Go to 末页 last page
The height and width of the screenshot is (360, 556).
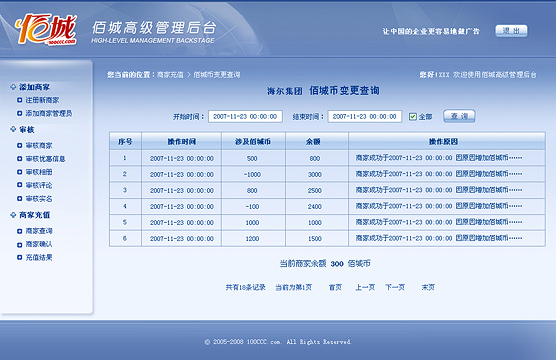pos(428,287)
